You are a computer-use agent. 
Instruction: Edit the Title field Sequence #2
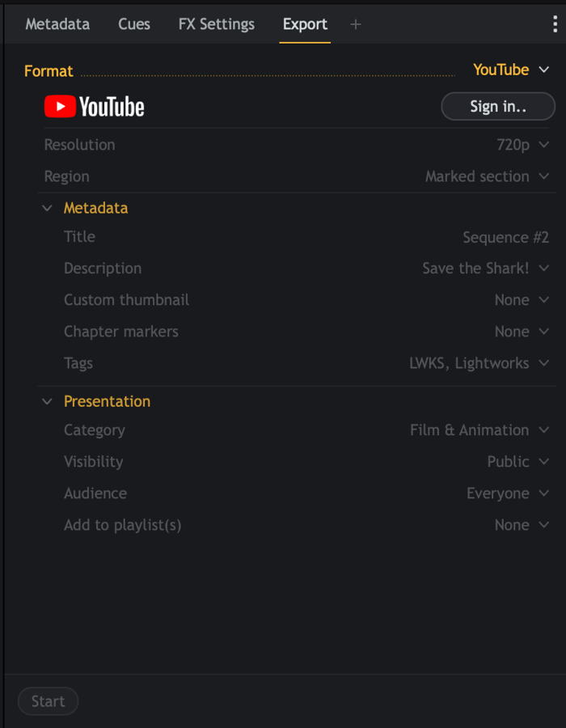[x=505, y=237]
